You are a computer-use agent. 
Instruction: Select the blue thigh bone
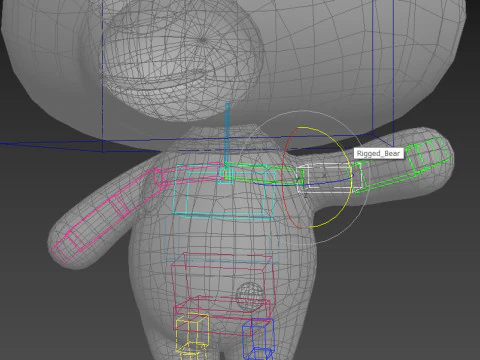(x=258, y=337)
